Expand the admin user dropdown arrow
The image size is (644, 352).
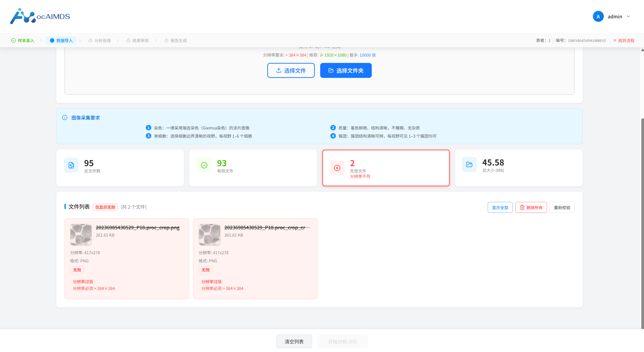(628, 17)
